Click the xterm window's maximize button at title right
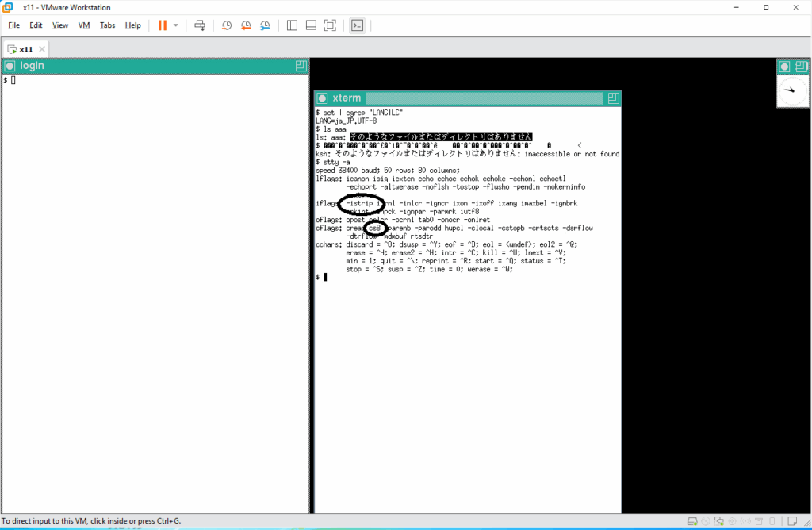 point(613,98)
